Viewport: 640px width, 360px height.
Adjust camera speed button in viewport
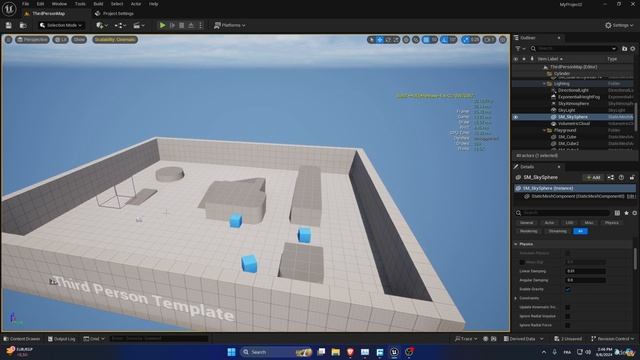point(489,40)
